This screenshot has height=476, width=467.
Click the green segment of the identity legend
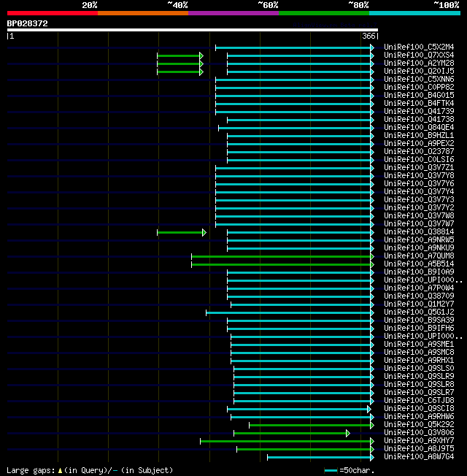(x=324, y=13)
